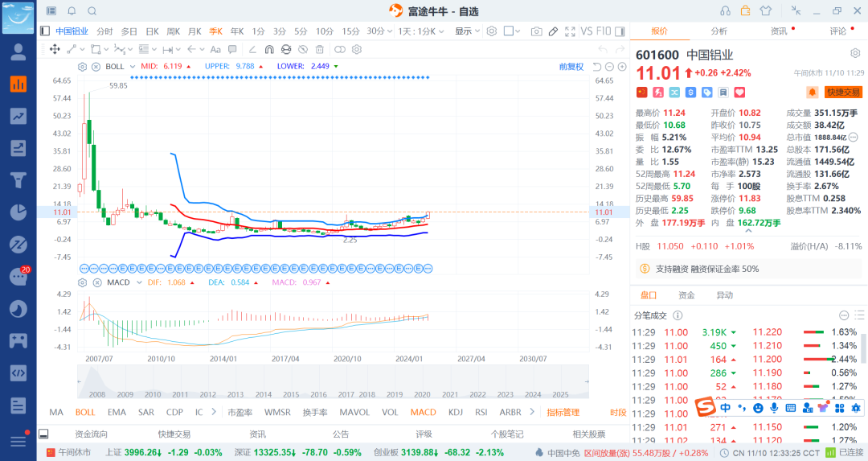Open the customer service headset icon

click(x=725, y=11)
